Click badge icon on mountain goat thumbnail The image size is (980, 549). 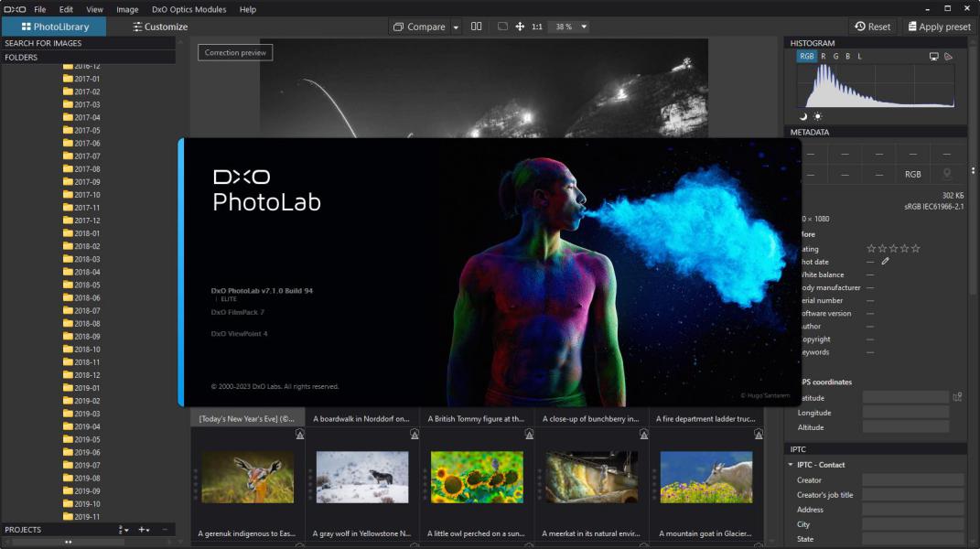point(759,434)
